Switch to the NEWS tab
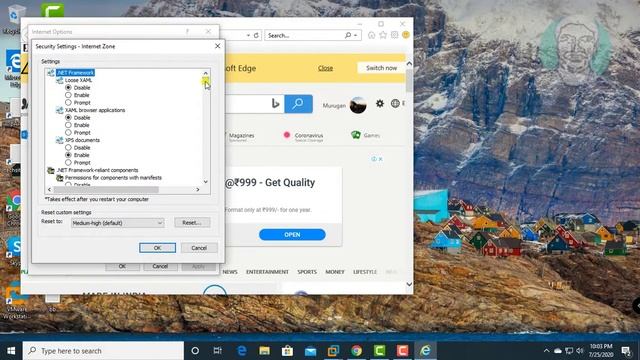640x360 pixels. (x=230, y=272)
